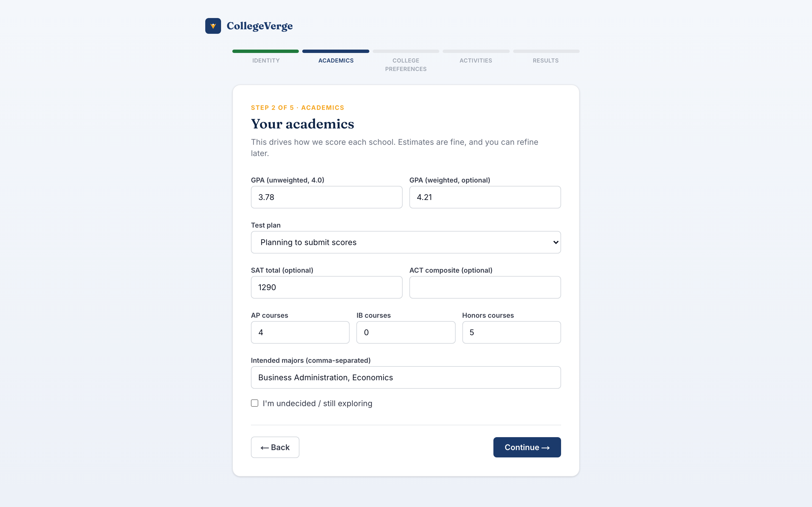Edit the Intended majors text field
This screenshot has width=812, height=507.
pos(406,377)
